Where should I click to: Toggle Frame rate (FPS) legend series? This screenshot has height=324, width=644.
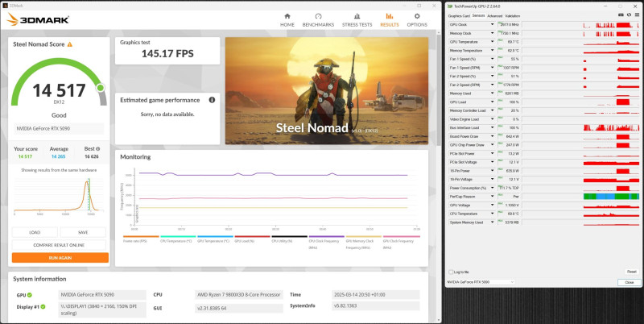coord(140,239)
